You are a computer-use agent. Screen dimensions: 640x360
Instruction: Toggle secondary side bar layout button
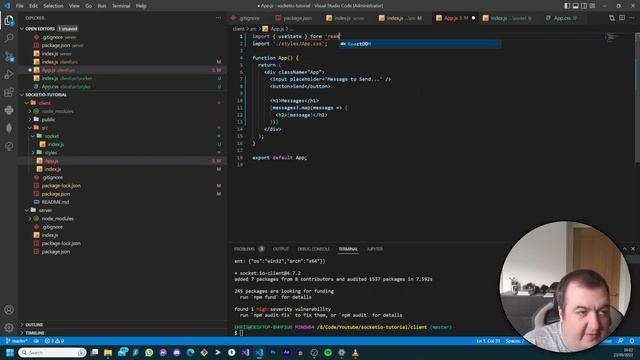[x=584, y=6]
